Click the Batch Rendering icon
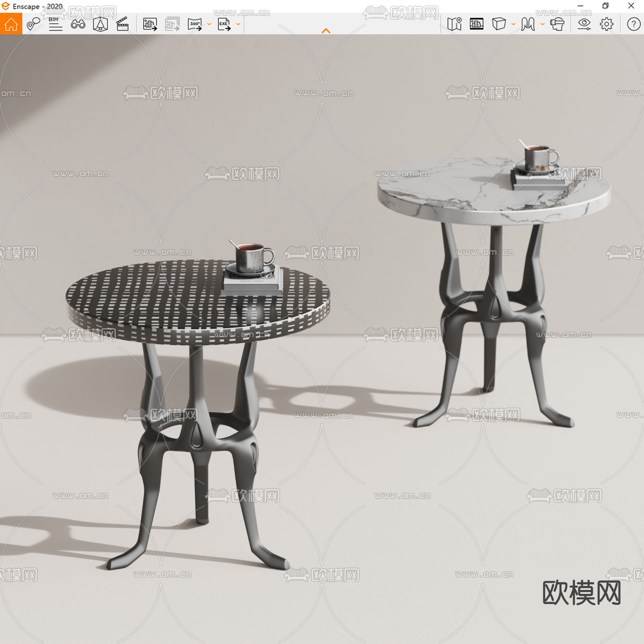The height and width of the screenshot is (644, 644). [172, 24]
